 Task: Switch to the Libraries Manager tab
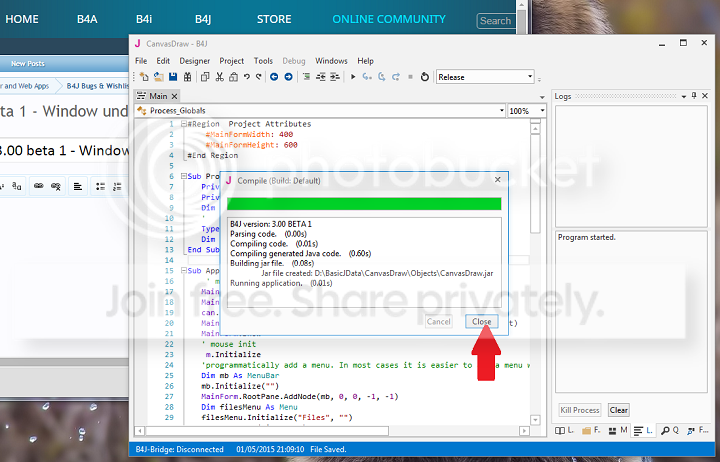coord(564,430)
